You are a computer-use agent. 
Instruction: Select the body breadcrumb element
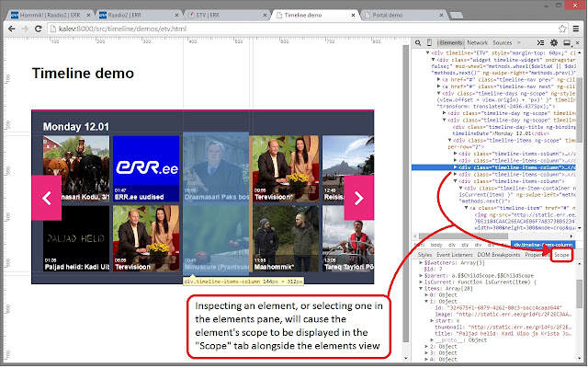click(x=436, y=245)
